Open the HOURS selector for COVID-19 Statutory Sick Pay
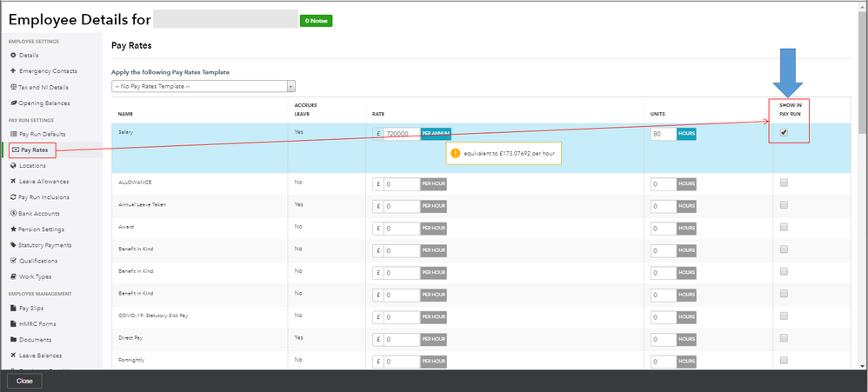This screenshot has width=868, height=392. [x=686, y=316]
